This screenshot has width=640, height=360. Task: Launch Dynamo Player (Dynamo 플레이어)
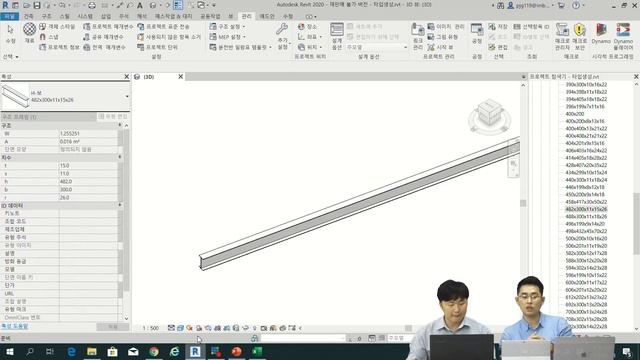(x=623, y=36)
